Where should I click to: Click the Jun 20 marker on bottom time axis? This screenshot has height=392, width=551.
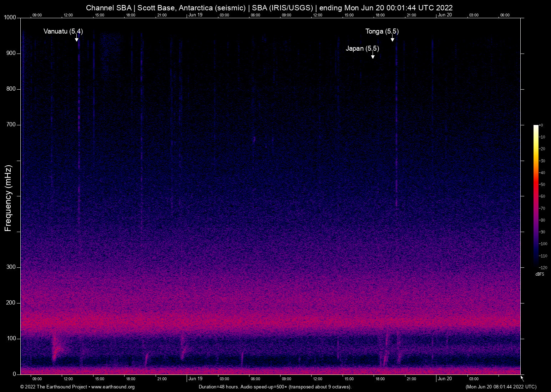point(445,379)
